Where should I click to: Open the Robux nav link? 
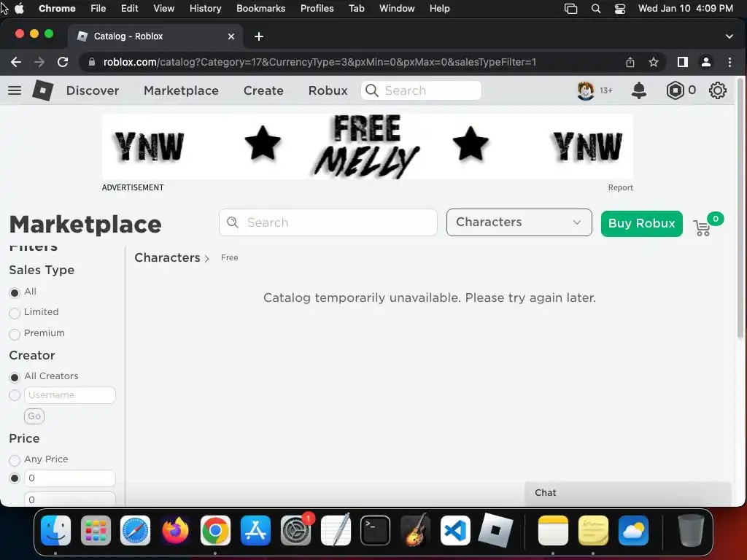coord(328,90)
